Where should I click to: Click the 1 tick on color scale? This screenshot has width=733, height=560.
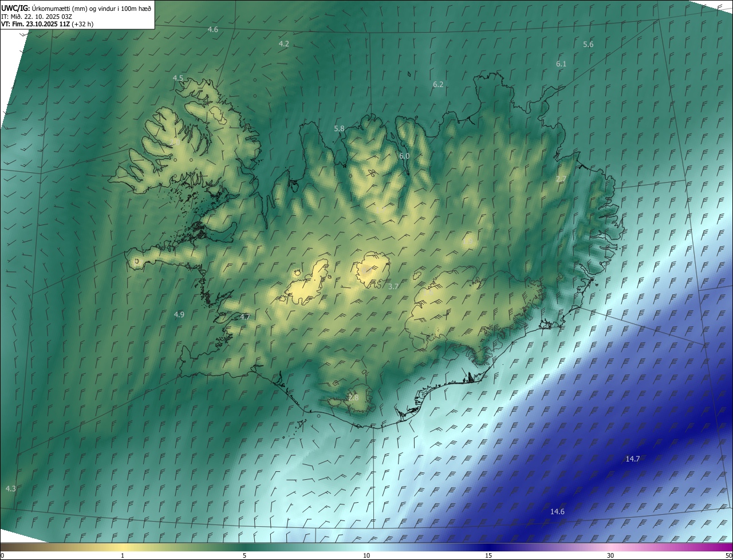click(x=123, y=556)
